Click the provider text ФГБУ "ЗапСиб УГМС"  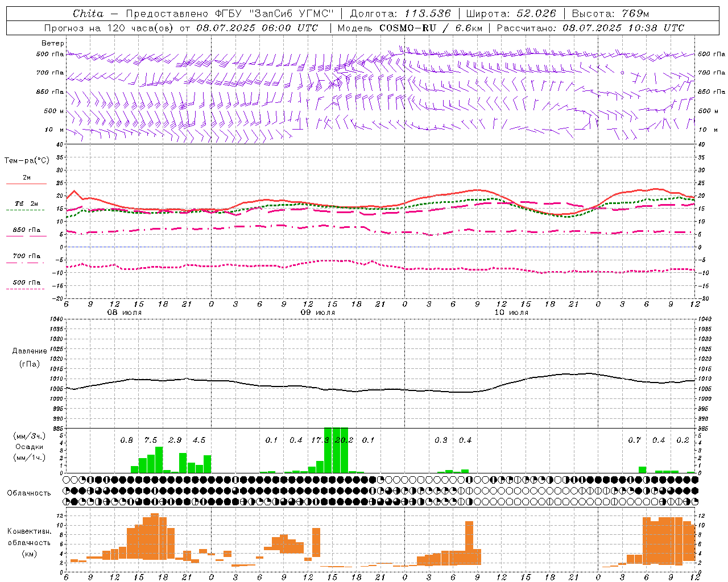coord(275,14)
